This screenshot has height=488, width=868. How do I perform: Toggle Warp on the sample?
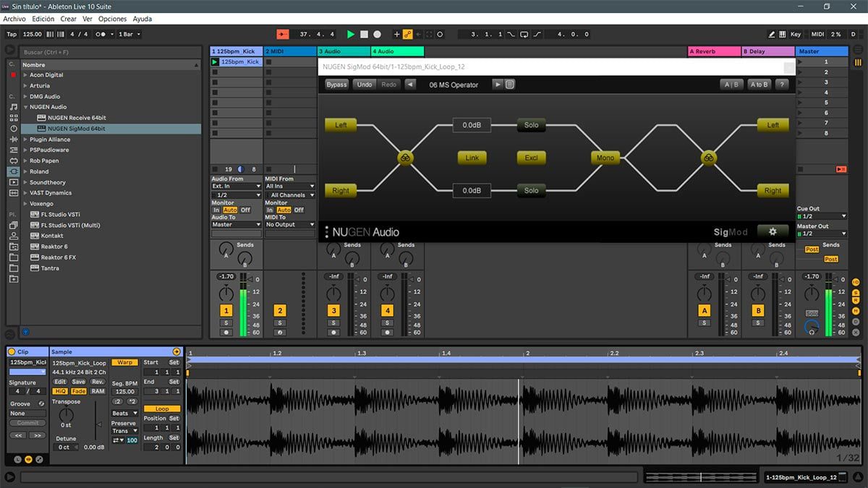(x=124, y=362)
